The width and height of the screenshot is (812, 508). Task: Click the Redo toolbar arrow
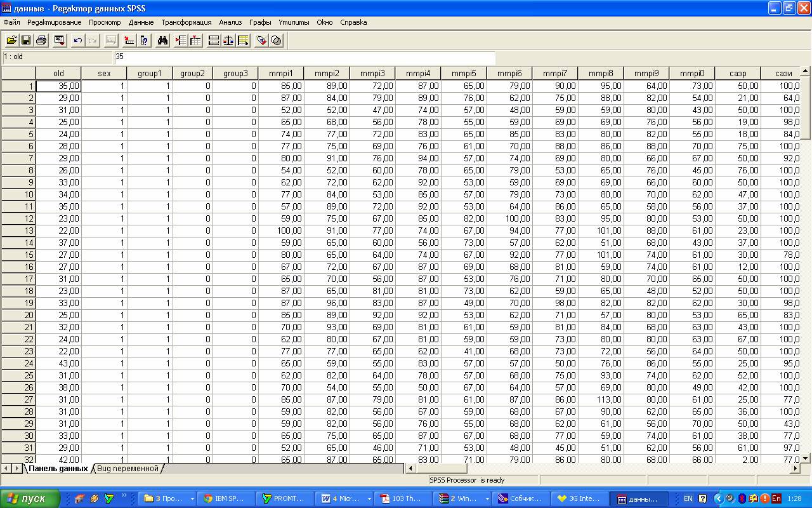tap(93, 41)
